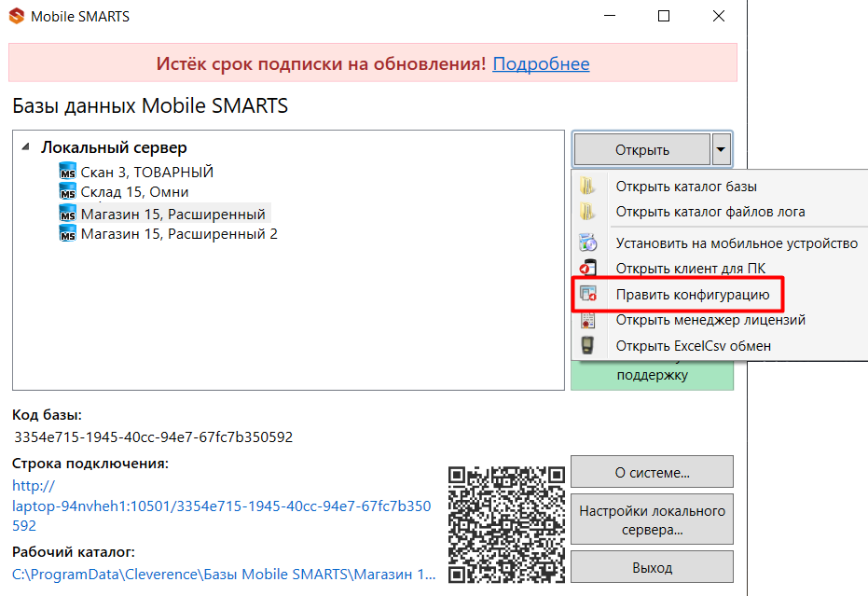Click the green поддержку button
This screenshot has height=596, width=868.
coord(652,375)
